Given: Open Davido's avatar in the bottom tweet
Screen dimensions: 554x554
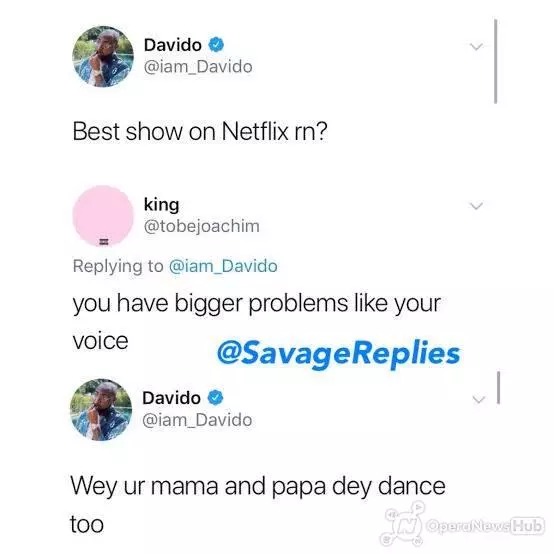Looking at the screenshot, I should (x=101, y=410).
